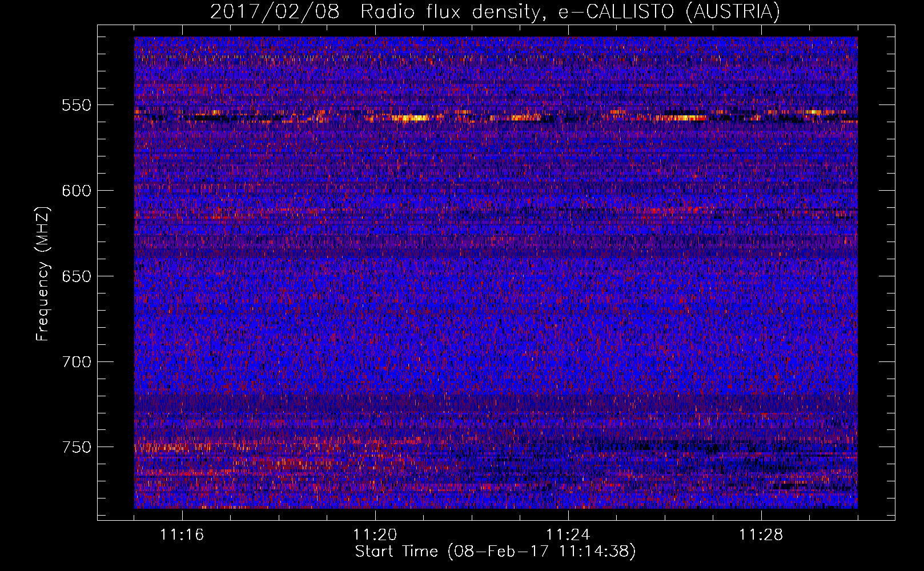
Task: Select the 600 frequency tick label
Action: 77,191
